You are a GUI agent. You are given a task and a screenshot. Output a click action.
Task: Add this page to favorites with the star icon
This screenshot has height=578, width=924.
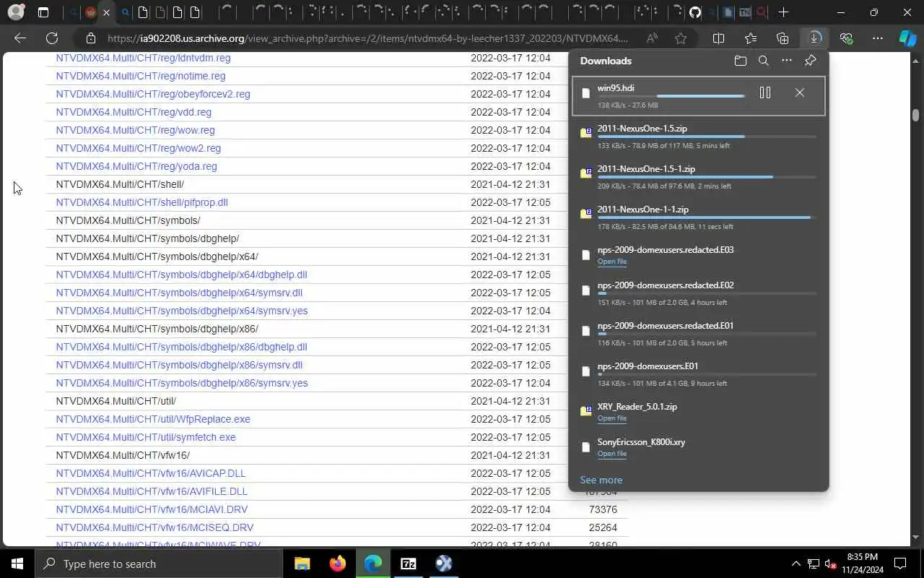(x=681, y=38)
